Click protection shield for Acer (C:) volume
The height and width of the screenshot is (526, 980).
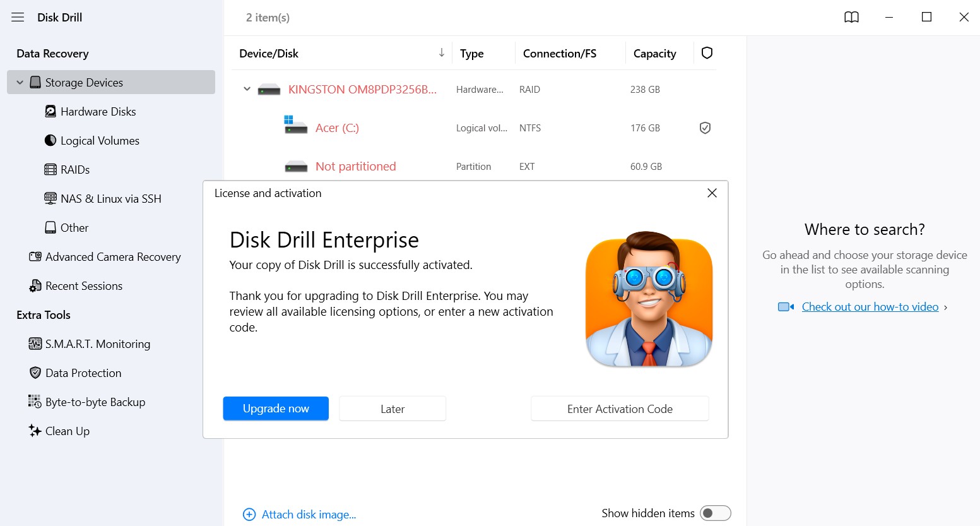point(705,128)
